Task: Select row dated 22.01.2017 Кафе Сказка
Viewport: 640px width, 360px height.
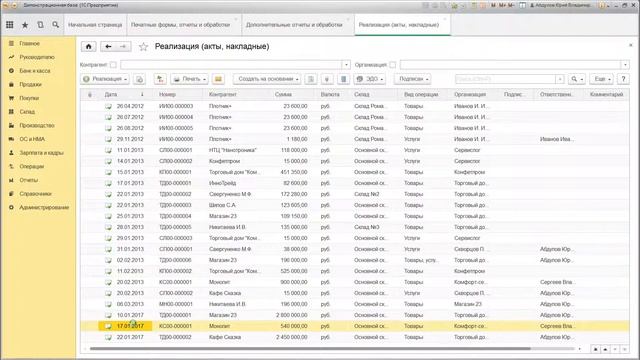Action: click(x=354, y=337)
